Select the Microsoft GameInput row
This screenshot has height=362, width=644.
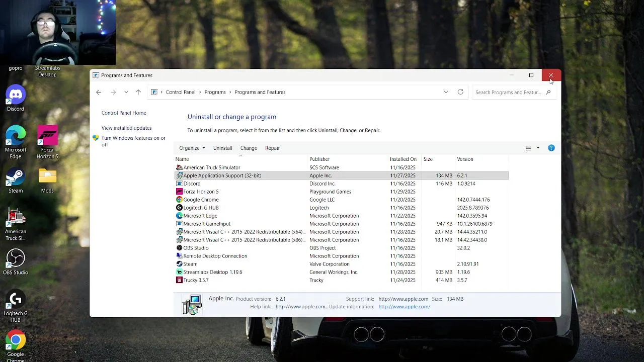pos(341,224)
